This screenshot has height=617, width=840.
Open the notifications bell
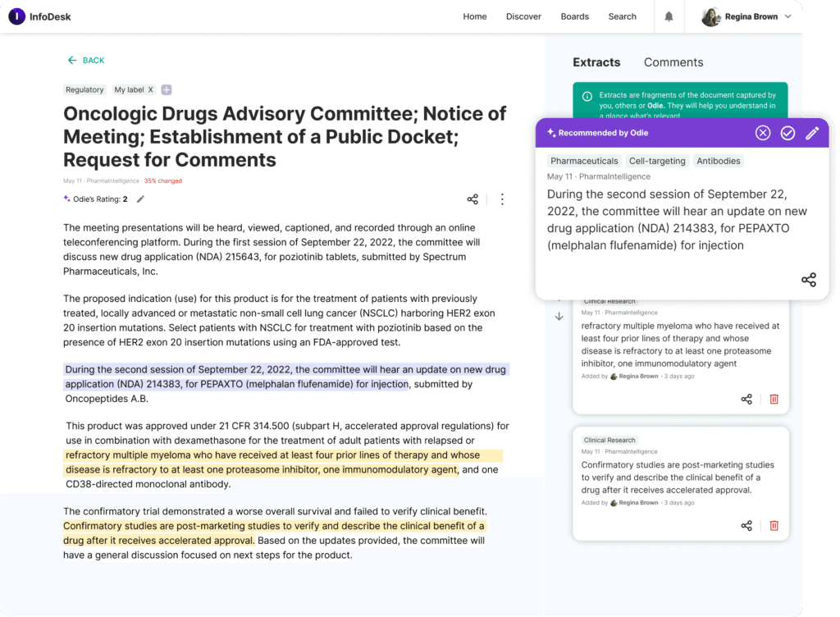(x=669, y=16)
